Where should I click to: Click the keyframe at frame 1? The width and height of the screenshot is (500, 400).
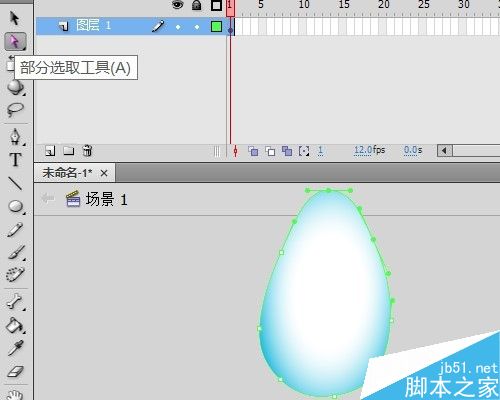[231, 27]
